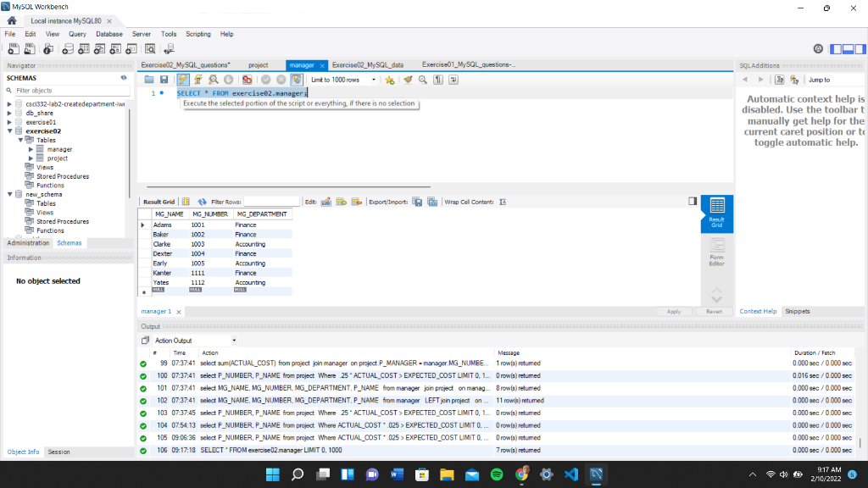
Task: Open the Database menu
Action: pos(109,34)
